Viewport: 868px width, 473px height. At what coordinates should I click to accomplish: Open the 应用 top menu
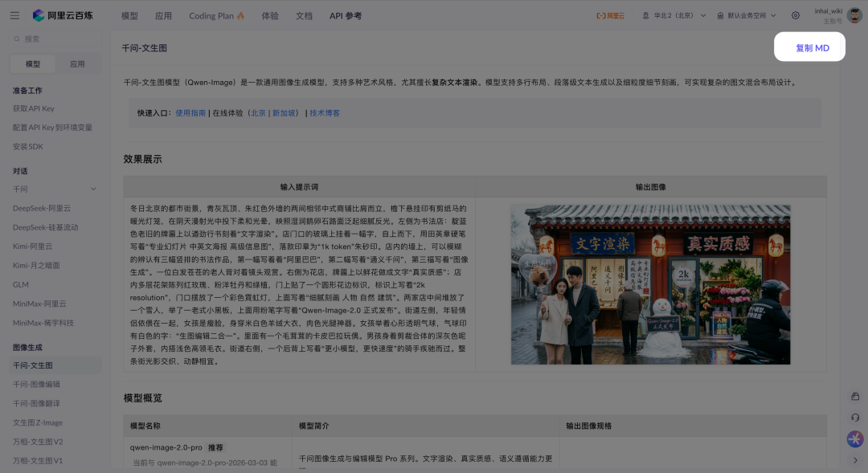click(163, 16)
